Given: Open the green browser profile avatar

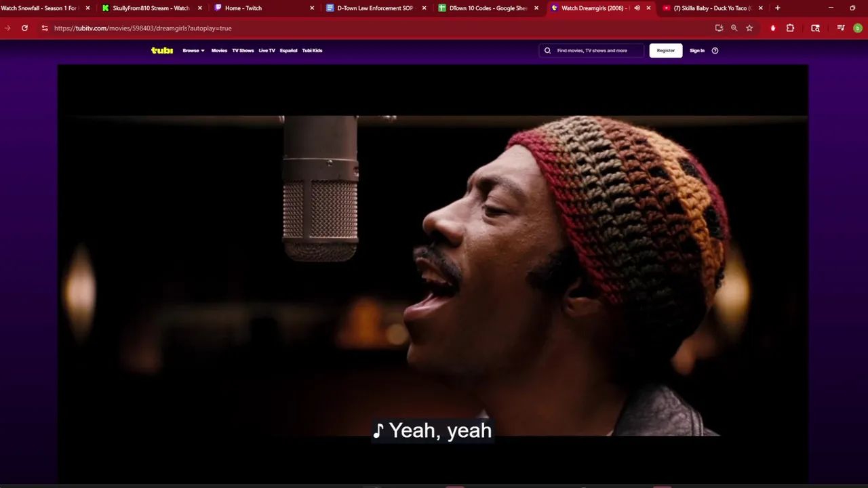Looking at the screenshot, I should click(x=857, y=28).
